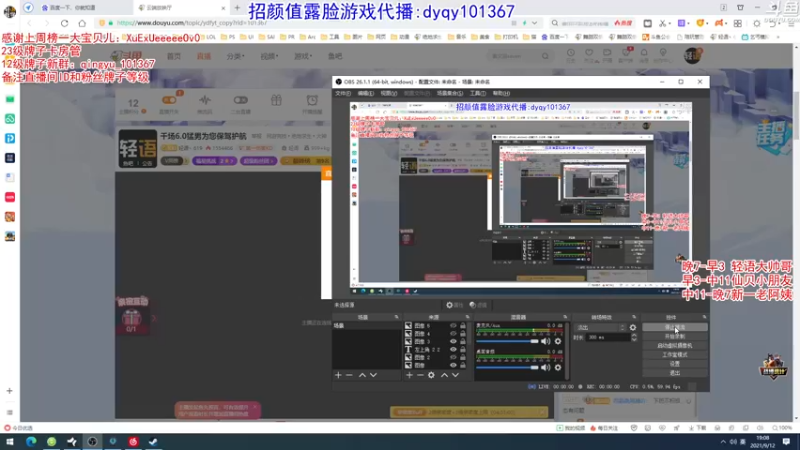Move source up arrow in OBS 来源 panel
800x450 pixels.
pyautogui.click(x=444, y=375)
